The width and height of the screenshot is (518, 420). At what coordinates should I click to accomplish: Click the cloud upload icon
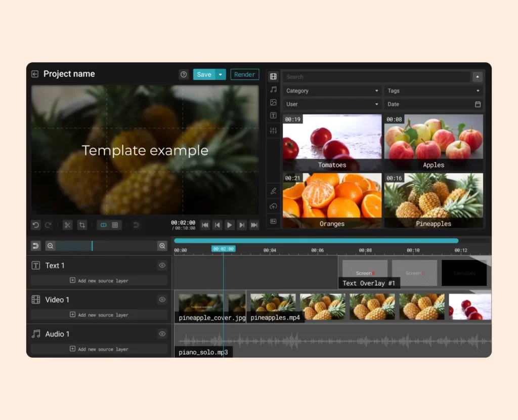click(x=273, y=206)
